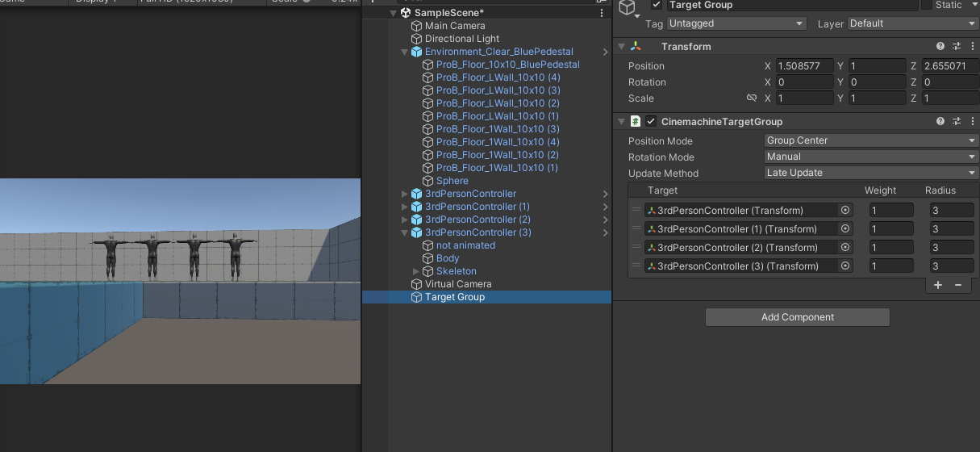Open object picker for 3rdPersonController (2) target
This screenshot has height=452, width=980.
click(845, 247)
